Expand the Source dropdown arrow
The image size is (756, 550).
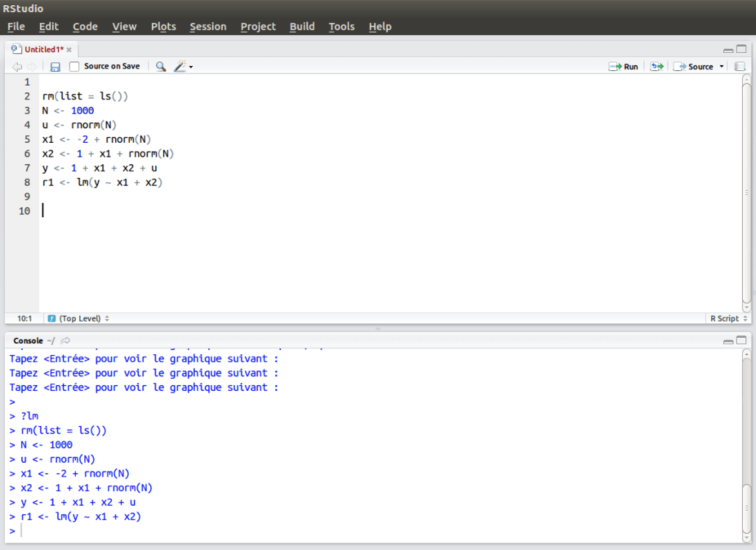point(721,67)
